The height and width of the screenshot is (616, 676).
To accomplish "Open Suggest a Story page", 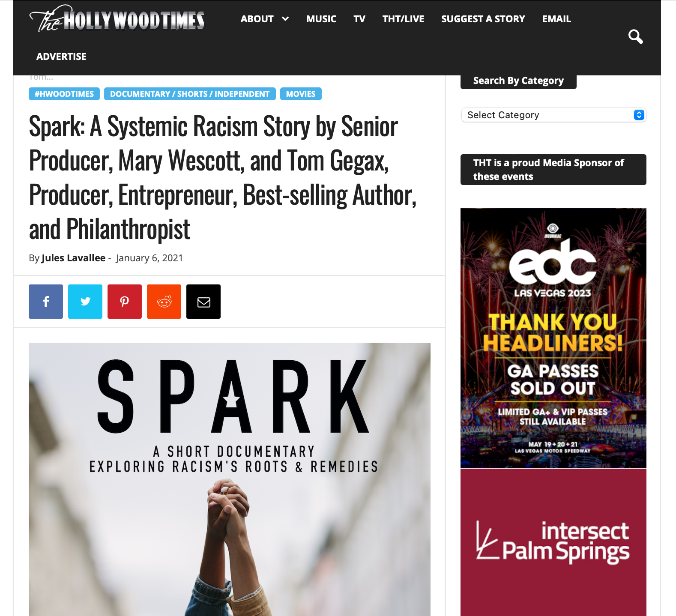I will [483, 19].
